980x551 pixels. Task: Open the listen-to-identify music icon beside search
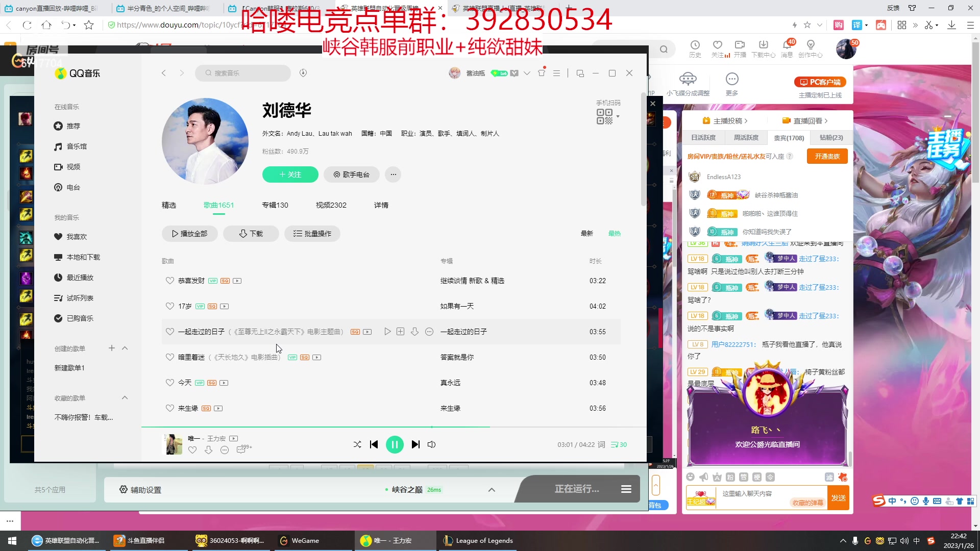[303, 73]
